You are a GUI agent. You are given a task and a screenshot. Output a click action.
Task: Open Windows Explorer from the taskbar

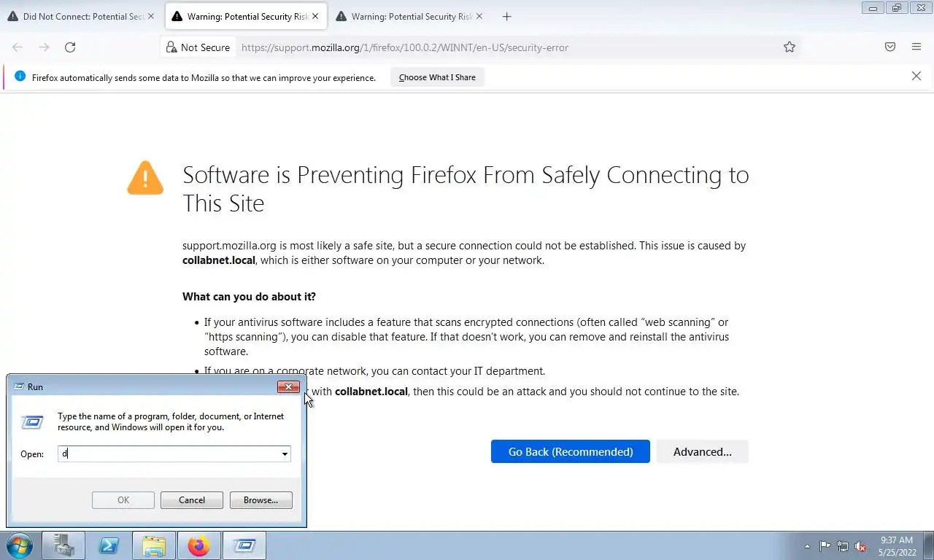(154, 545)
